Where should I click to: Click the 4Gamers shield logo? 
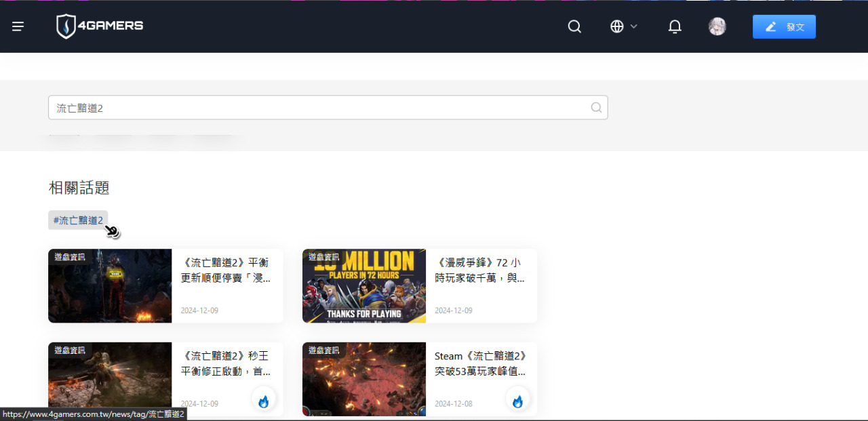66,26
